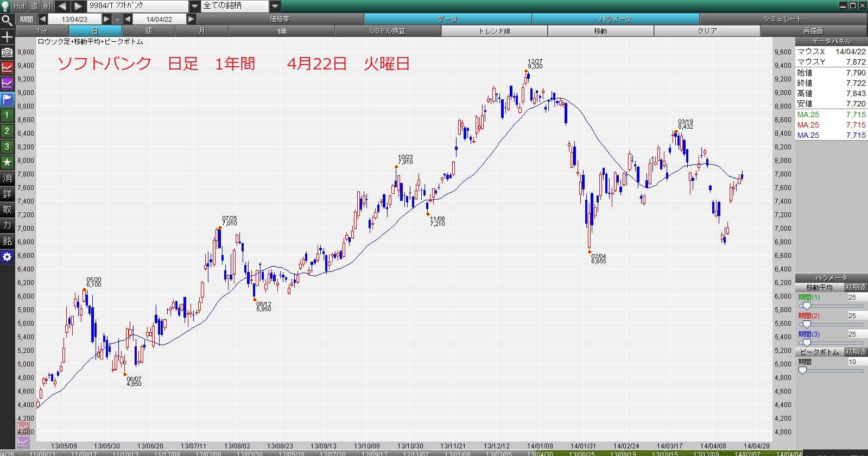Click the ピークボトム 期間 value field 10
The image size is (868, 456).
857,362
